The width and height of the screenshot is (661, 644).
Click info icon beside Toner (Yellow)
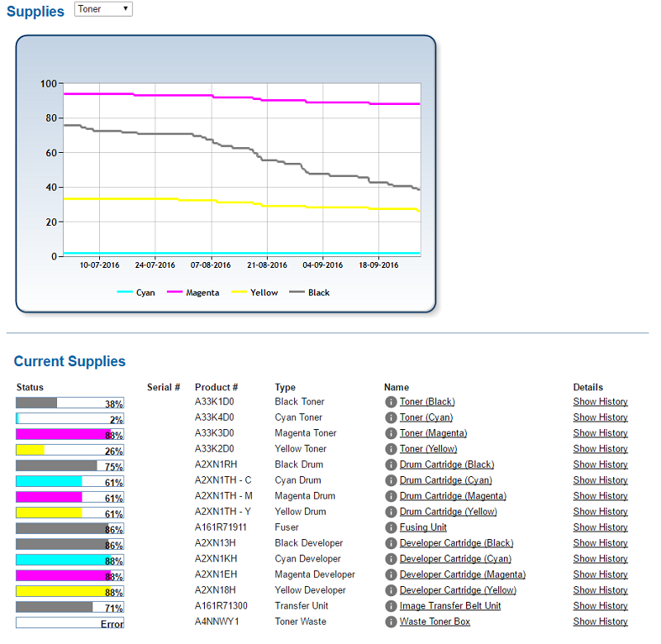[x=391, y=450]
